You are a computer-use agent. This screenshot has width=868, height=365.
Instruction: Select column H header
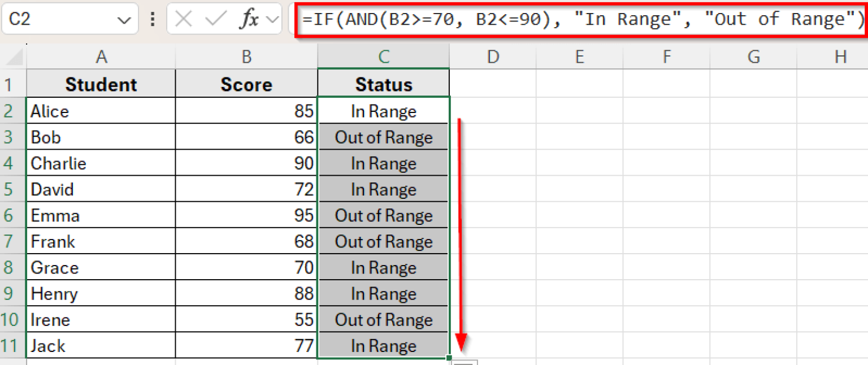click(x=840, y=57)
